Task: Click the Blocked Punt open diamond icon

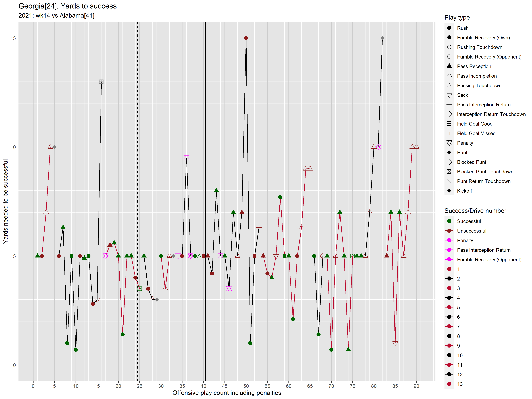Action: coord(449,162)
